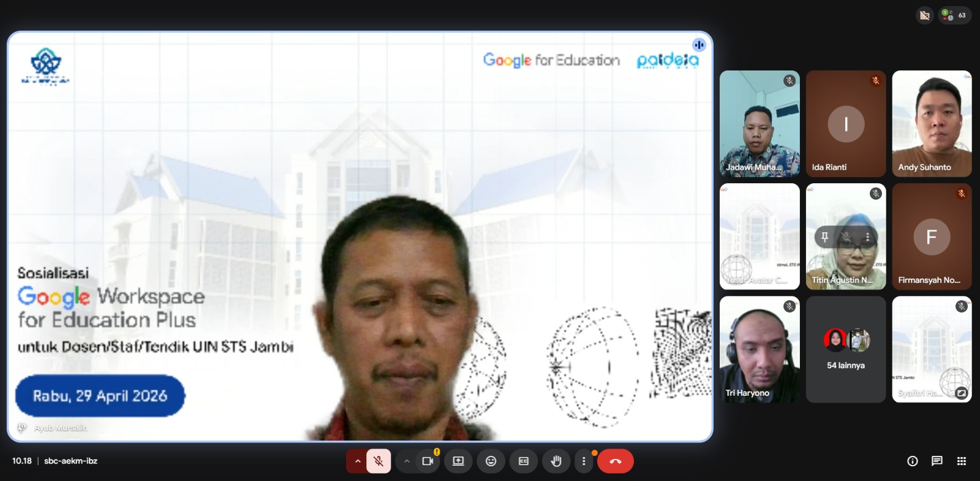Image resolution: width=980 pixels, height=481 pixels.
Task: Show the participants list showing 63 people
Action: (955, 15)
